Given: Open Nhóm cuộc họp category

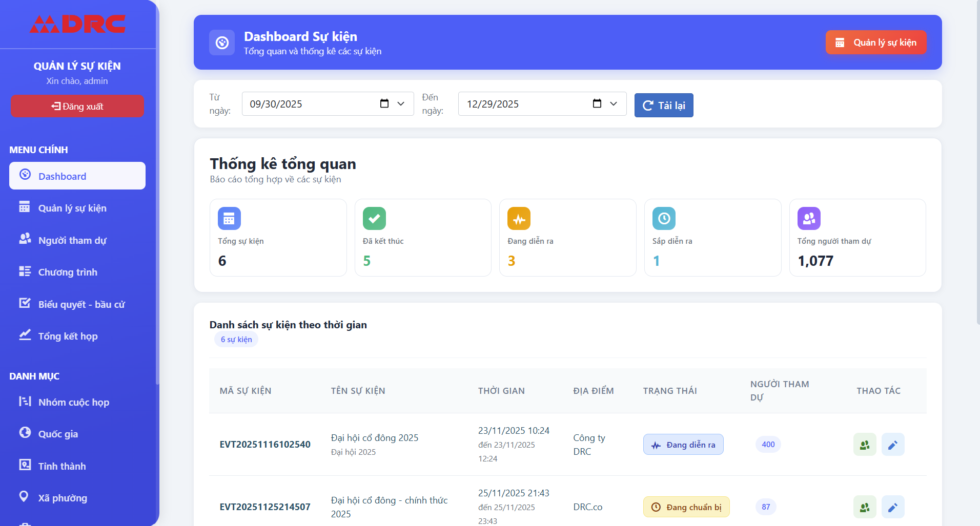Looking at the screenshot, I should 73,402.
